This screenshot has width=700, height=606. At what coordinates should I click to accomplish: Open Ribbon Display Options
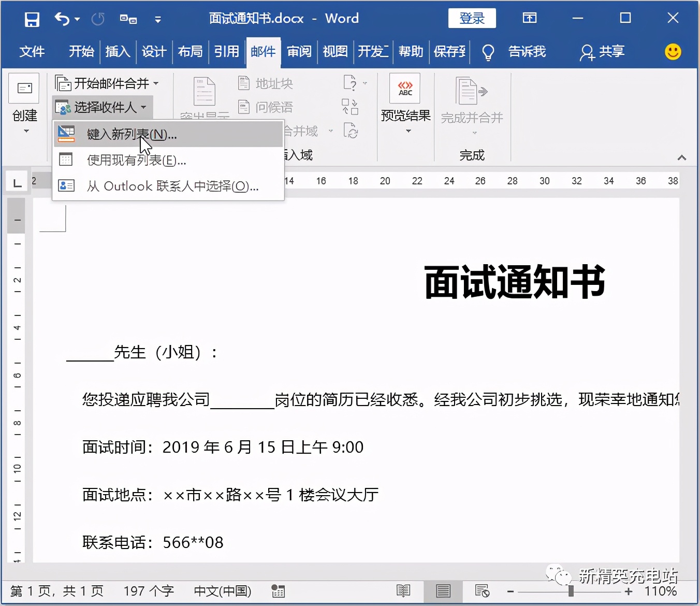click(530, 18)
